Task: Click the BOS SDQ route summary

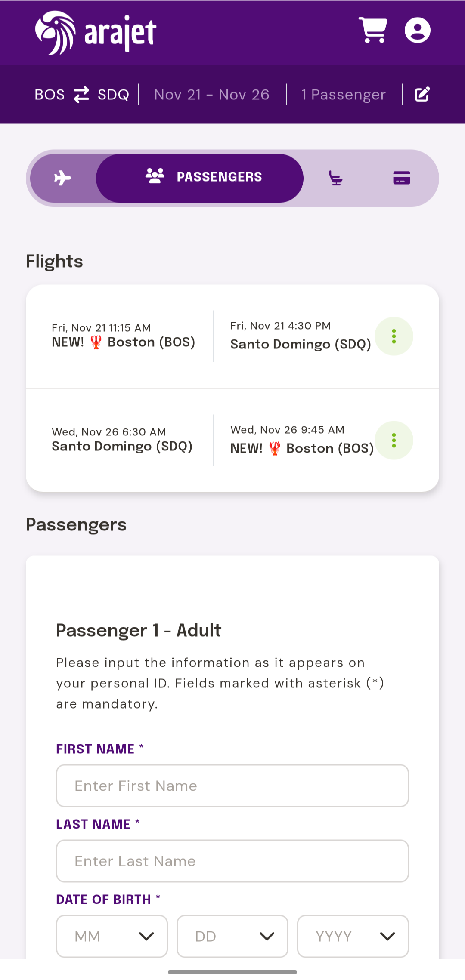Action: pyautogui.click(x=82, y=94)
